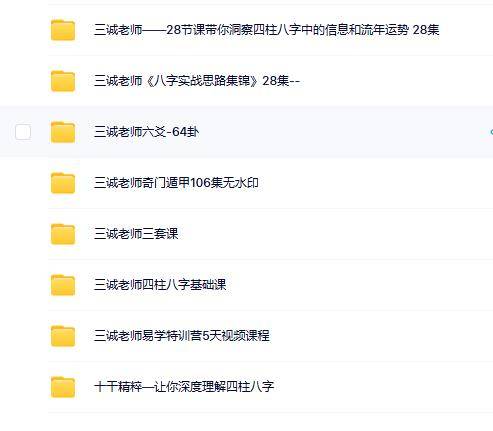Click the partially visible action icon on 六爻-64卦 row
493x431 pixels.
click(x=491, y=132)
